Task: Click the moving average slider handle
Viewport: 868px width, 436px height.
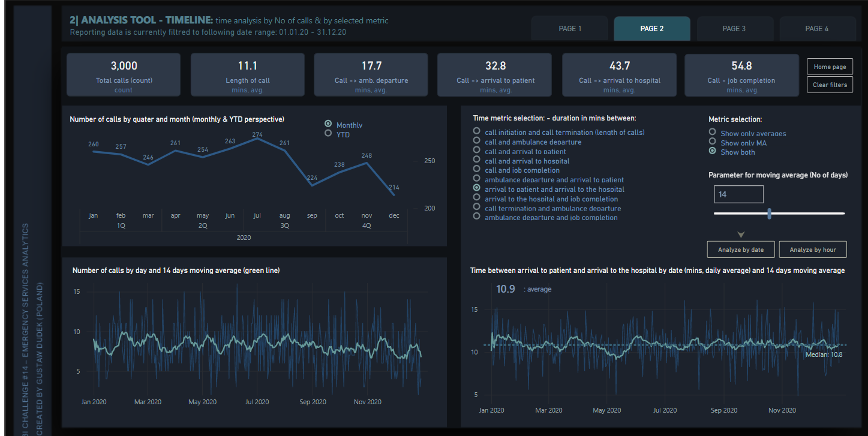Action: (769, 214)
